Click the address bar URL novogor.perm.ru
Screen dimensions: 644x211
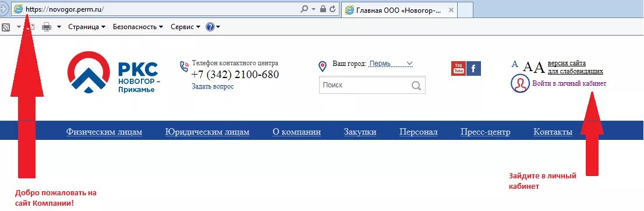(65, 9)
